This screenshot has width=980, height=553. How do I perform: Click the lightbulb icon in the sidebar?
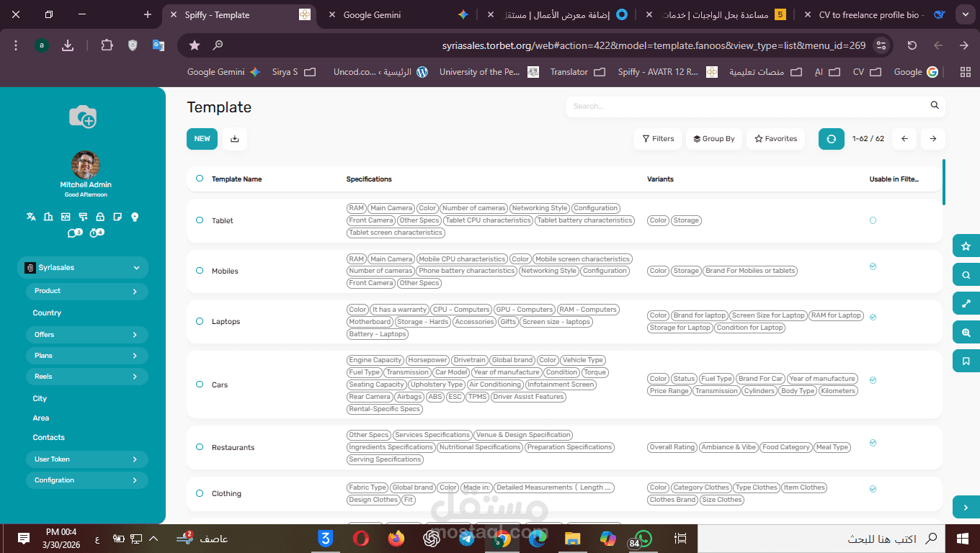135,217
